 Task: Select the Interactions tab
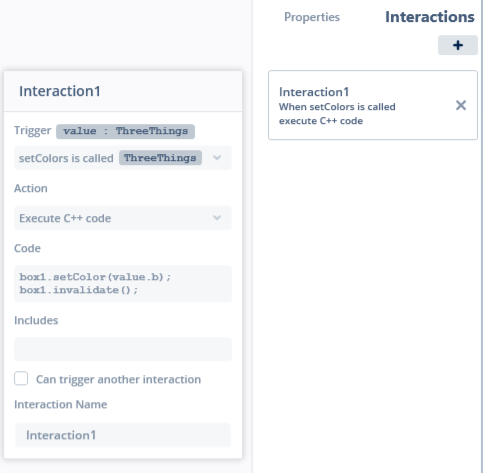[x=430, y=17]
